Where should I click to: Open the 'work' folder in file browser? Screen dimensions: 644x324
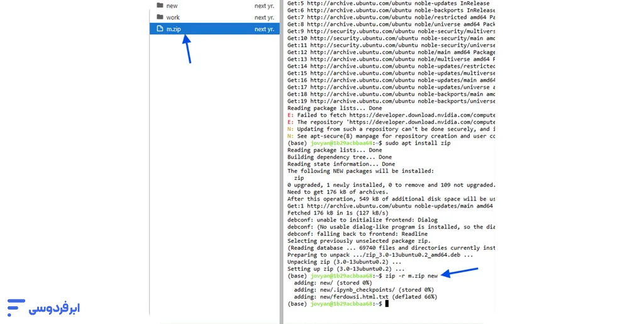click(x=173, y=18)
